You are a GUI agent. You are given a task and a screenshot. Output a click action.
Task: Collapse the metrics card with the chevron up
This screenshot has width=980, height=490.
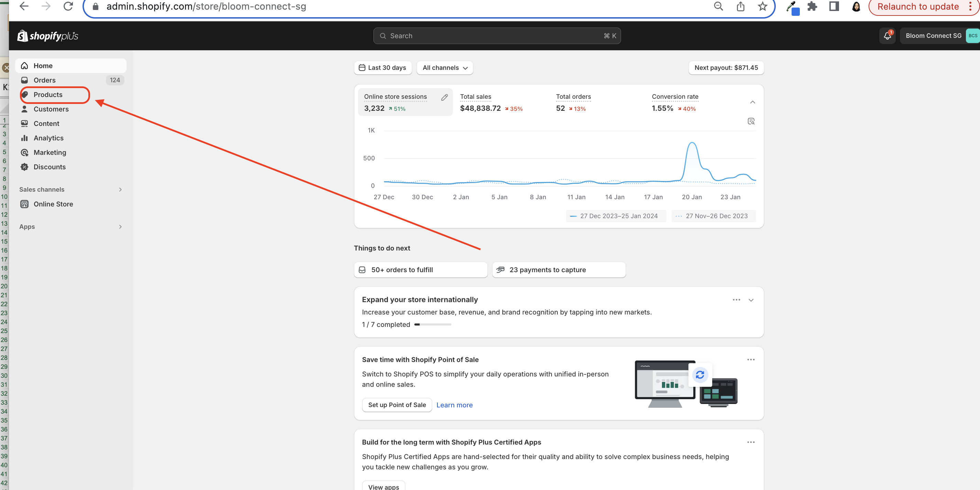(x=752, y=102)
